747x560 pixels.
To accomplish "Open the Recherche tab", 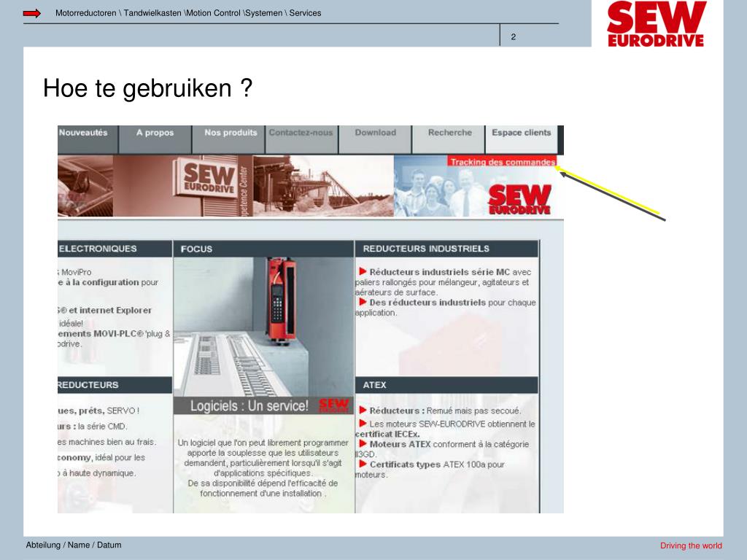I will [449, 139].
